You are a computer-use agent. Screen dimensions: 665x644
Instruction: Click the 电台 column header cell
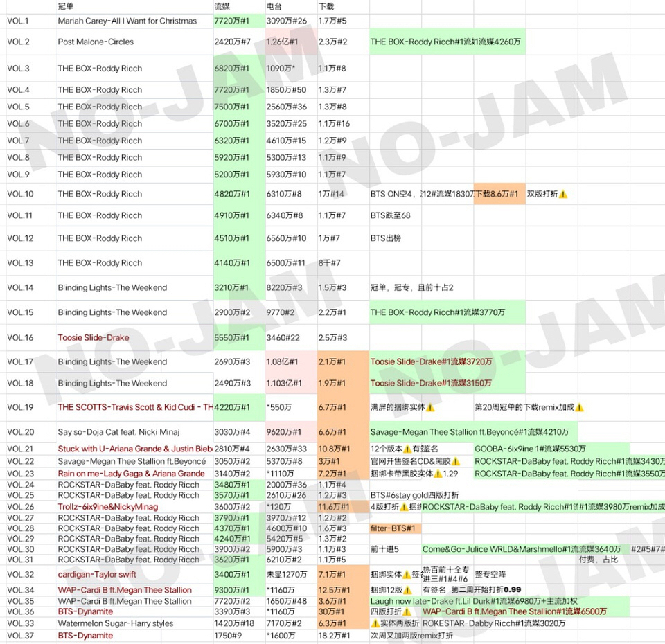pos(292,6)
